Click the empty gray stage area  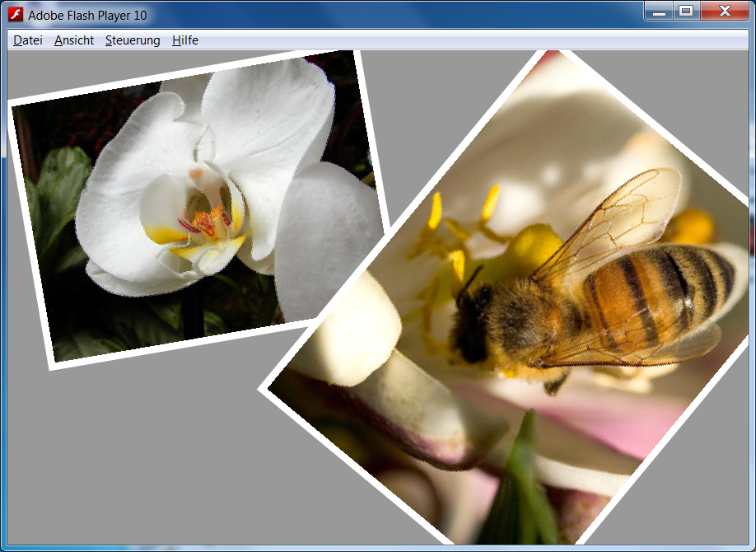point(124,461)
